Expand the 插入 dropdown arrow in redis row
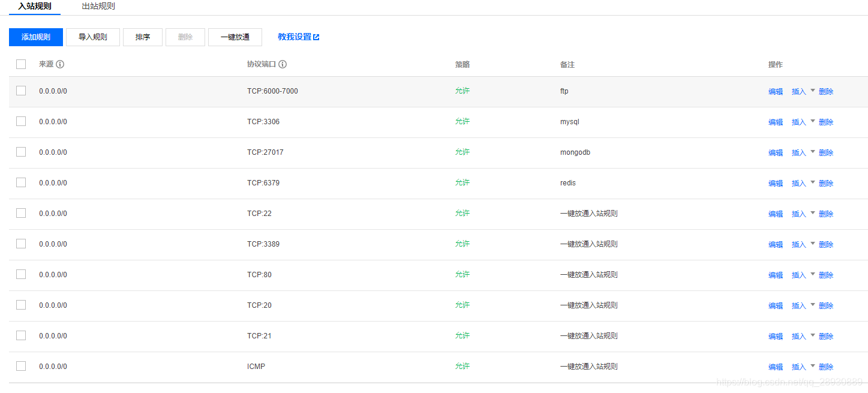The image size is (868, 393). 813,182
